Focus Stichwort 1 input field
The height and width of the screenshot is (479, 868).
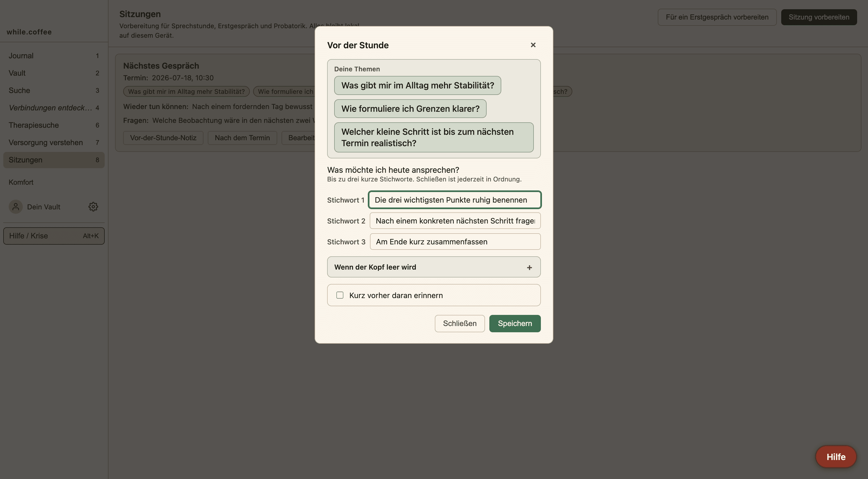click(x=455, y=200)
